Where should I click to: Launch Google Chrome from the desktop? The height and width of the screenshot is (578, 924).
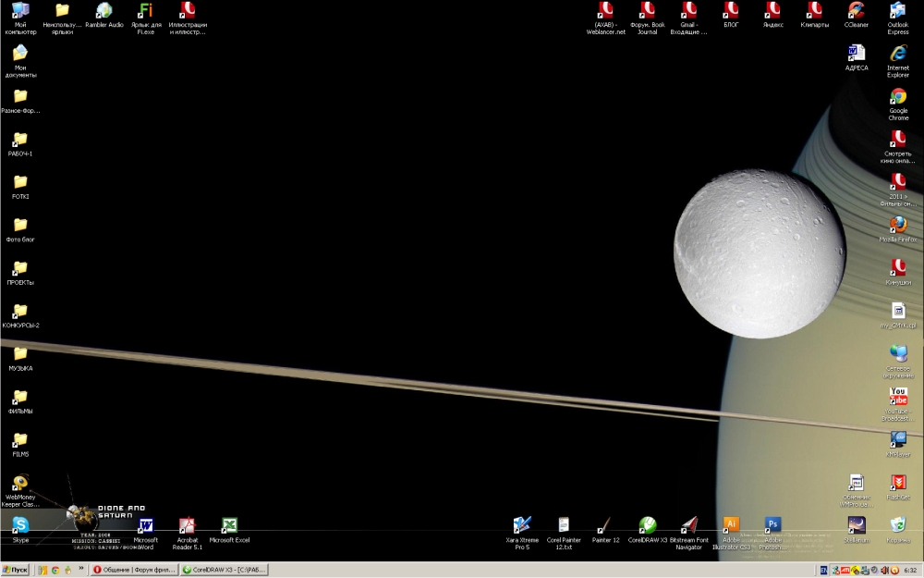(897, 104)
